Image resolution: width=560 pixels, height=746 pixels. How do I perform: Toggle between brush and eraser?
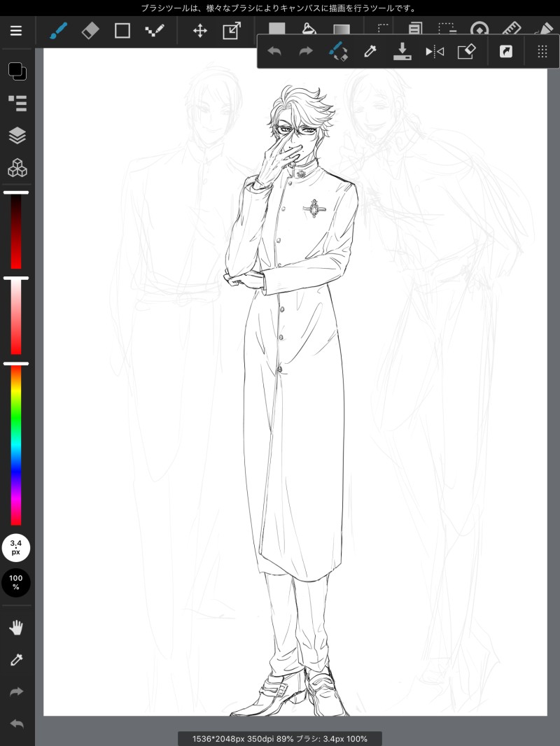click(x=338, y=51)
